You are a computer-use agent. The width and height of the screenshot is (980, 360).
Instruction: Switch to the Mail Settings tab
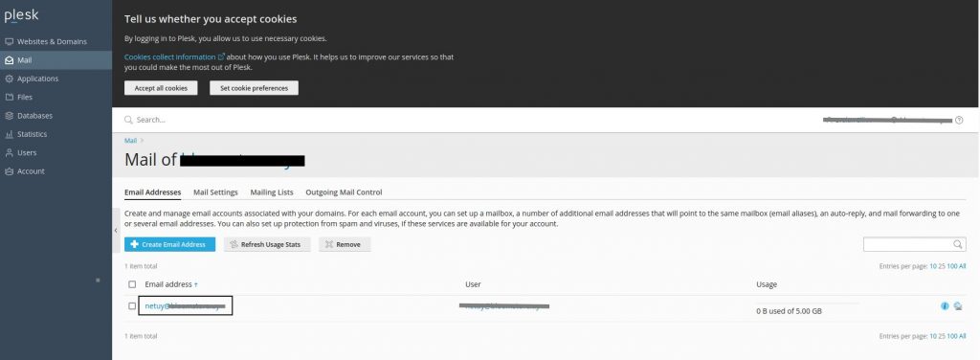215,192
